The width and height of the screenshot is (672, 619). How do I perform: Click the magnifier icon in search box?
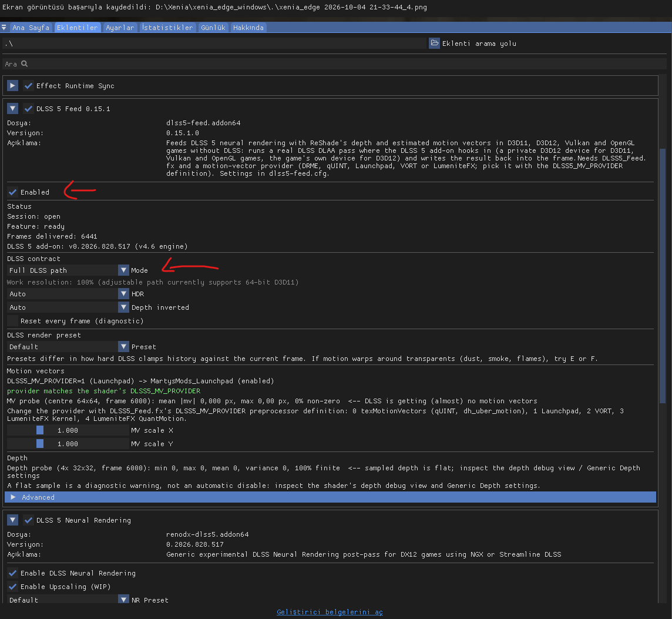tap(25, 64)
